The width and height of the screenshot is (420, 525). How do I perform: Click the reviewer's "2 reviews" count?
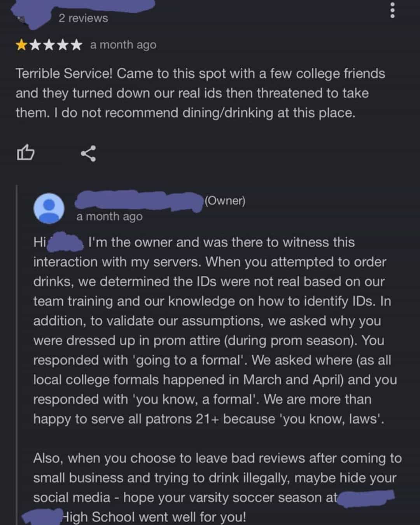tap(83, 18)
